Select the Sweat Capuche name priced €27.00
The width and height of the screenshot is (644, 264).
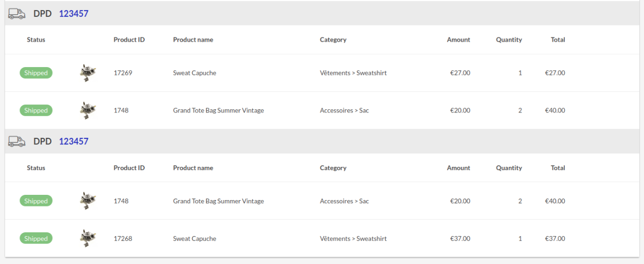pos(194,73)
